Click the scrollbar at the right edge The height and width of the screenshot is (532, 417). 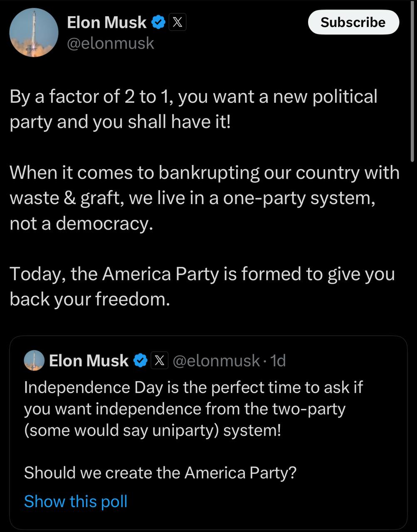(412, 83)
